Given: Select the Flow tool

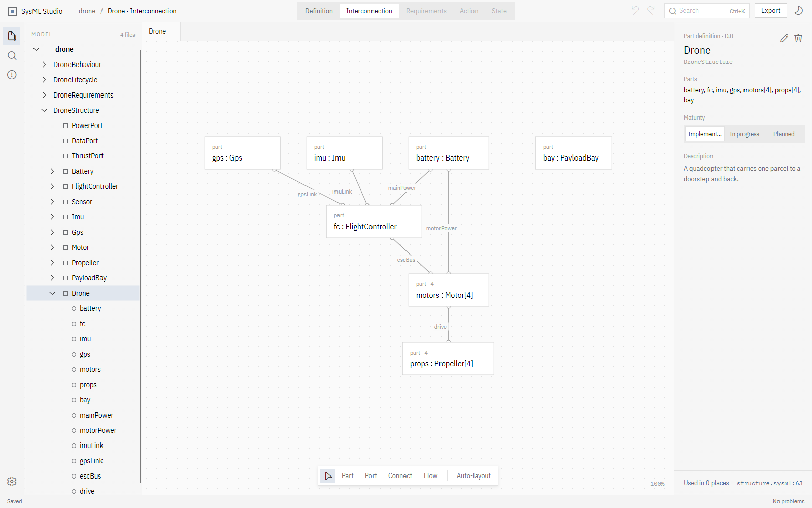Looking at the screenshot, I should [x=430, y=476].
